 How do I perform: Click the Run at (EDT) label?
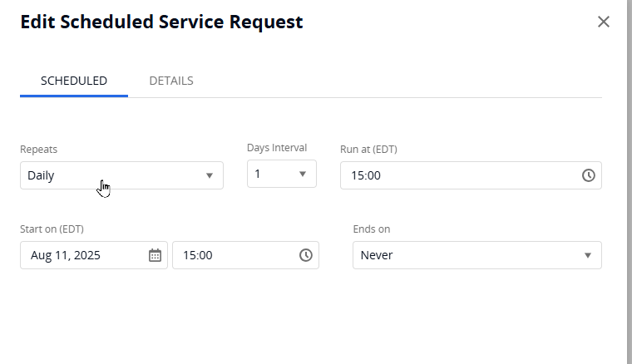point(369,150)
